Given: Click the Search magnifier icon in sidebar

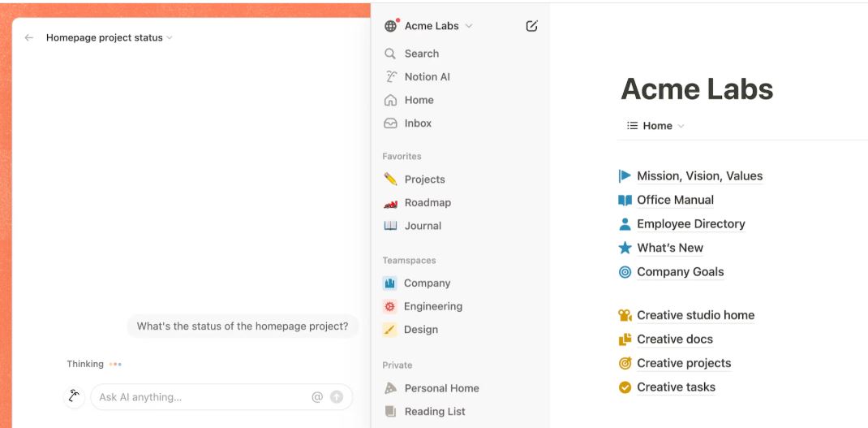Looking at the screenshot, I should pos(390,54).
